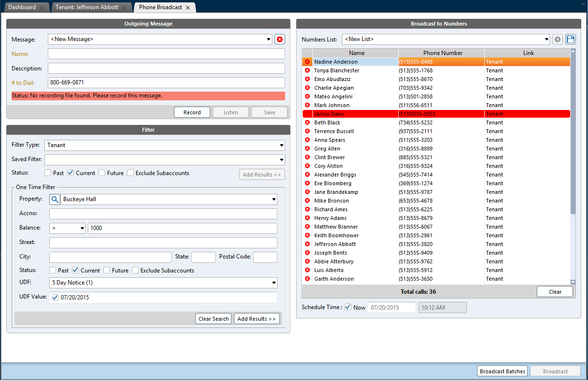This screenshot has height=381, width=588.
Task: Remove Nadine Anderson from the call list
Action: [307, 62]
